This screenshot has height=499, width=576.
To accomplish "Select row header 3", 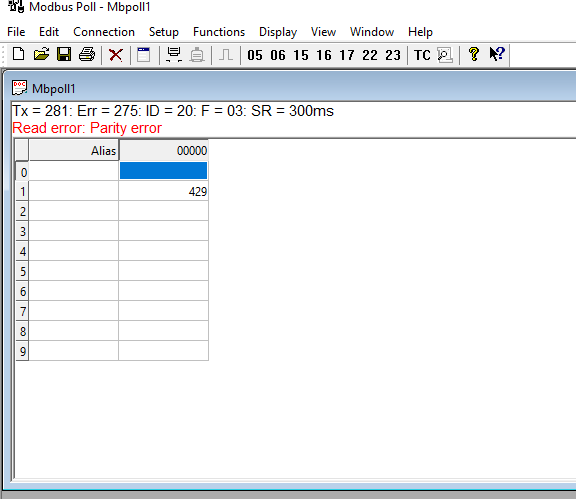I will coord(22,231).
